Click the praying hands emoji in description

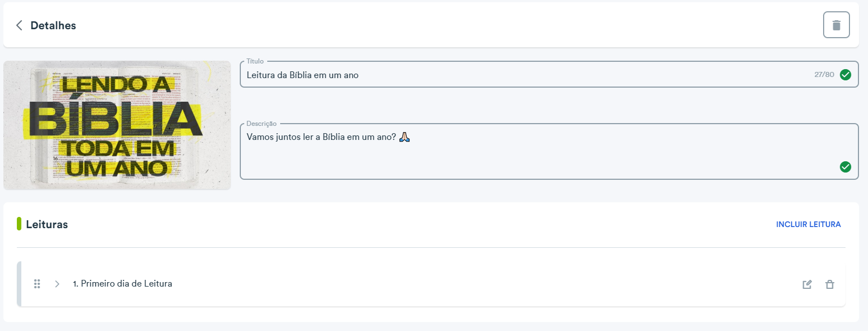tap(405, 137)
